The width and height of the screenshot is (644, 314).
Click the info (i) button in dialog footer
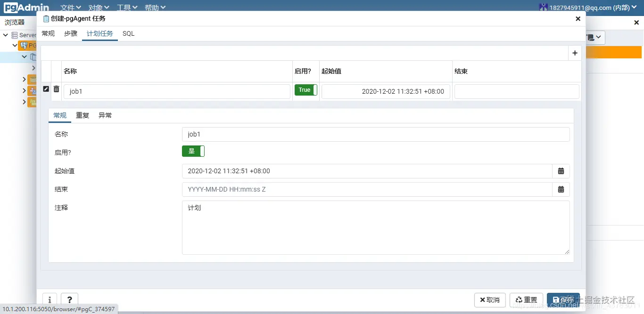click(x=50, y=299)
